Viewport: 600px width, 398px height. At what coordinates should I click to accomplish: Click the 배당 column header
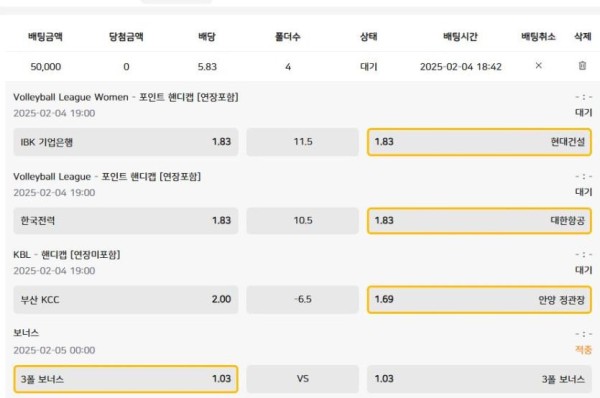207,37
